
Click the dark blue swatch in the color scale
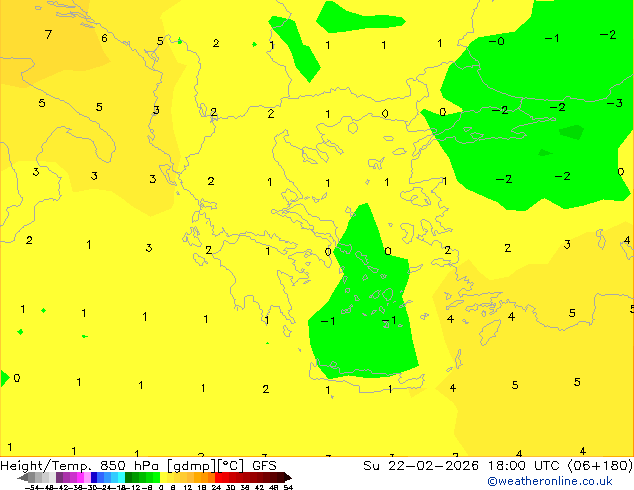(x=94, y=477)
